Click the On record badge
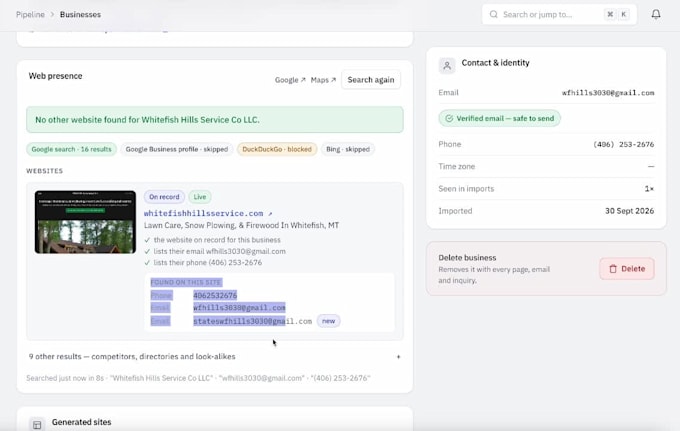680x431 pixels. [x=164, y=197]
